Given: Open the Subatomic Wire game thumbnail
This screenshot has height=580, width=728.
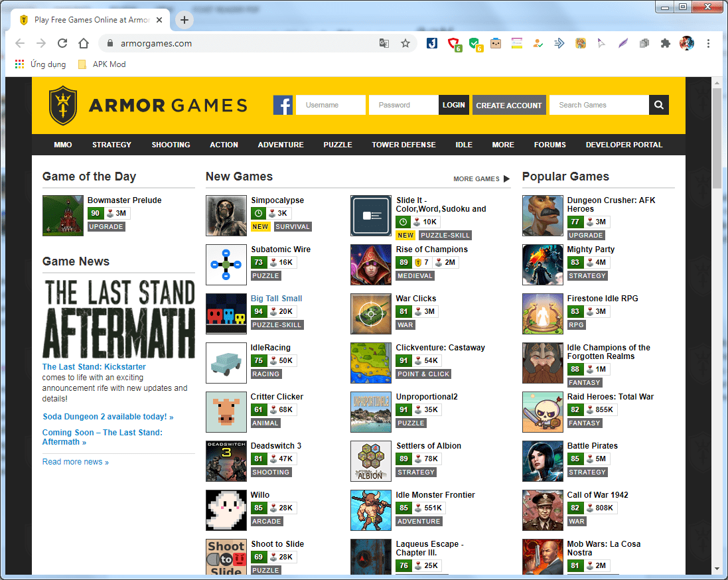Looking at the screenshot, I should (x=226, y=265).
